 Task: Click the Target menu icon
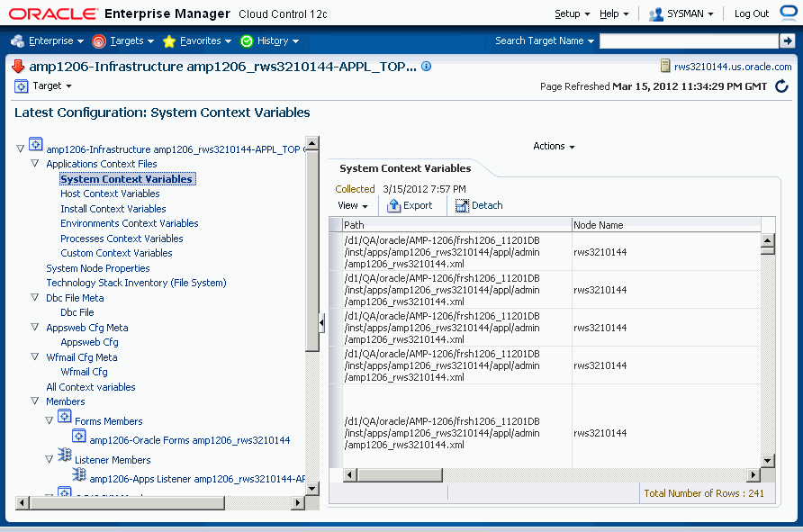click(21, 86)
